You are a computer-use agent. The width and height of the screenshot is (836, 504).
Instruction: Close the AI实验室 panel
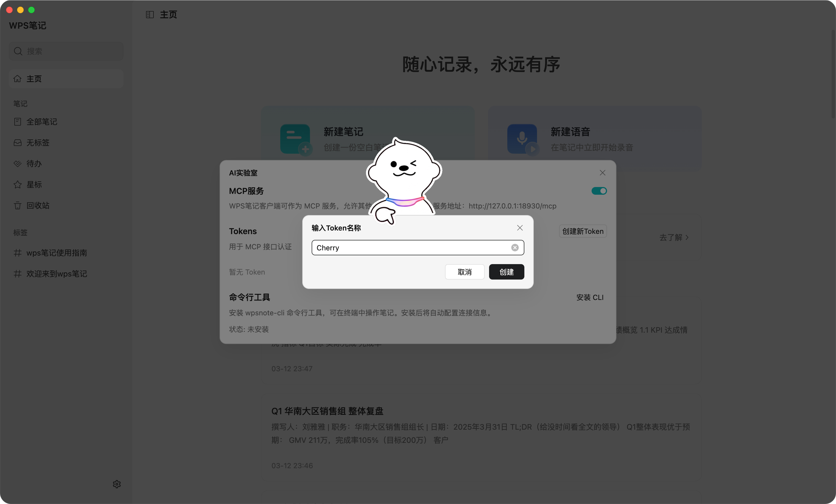602,173
